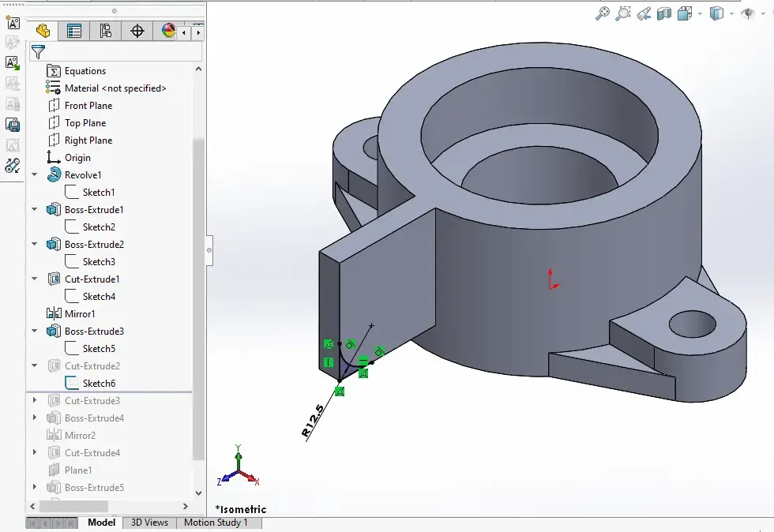Click the horizontal relation green icon on sketch
This screenshot has width=774, height=532.
363,362
